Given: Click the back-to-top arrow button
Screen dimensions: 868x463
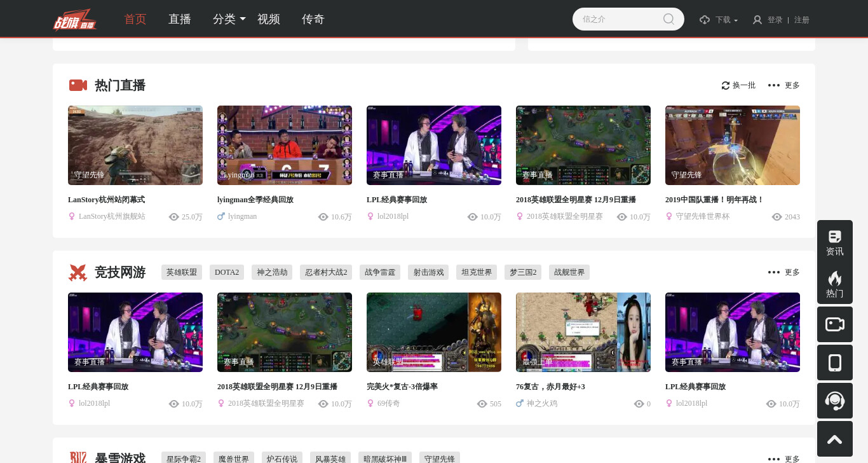Looking at the screenshot, I should coord(835,439).
